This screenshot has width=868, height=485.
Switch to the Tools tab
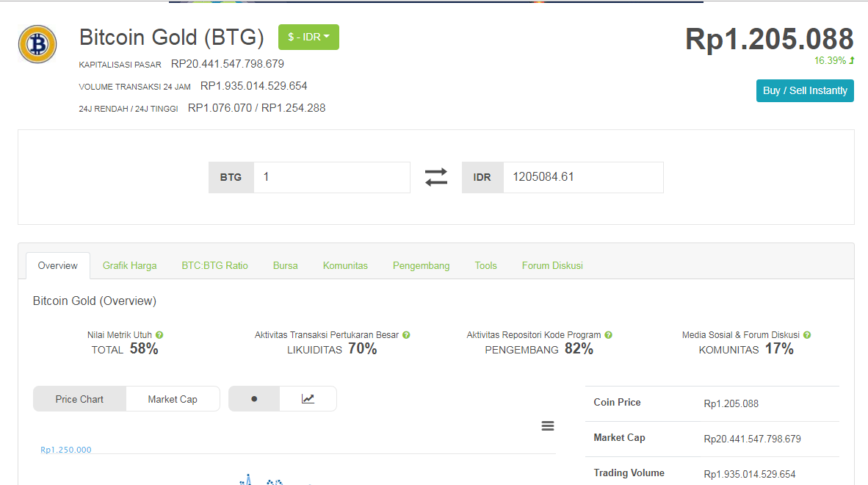tap(485, 266)
